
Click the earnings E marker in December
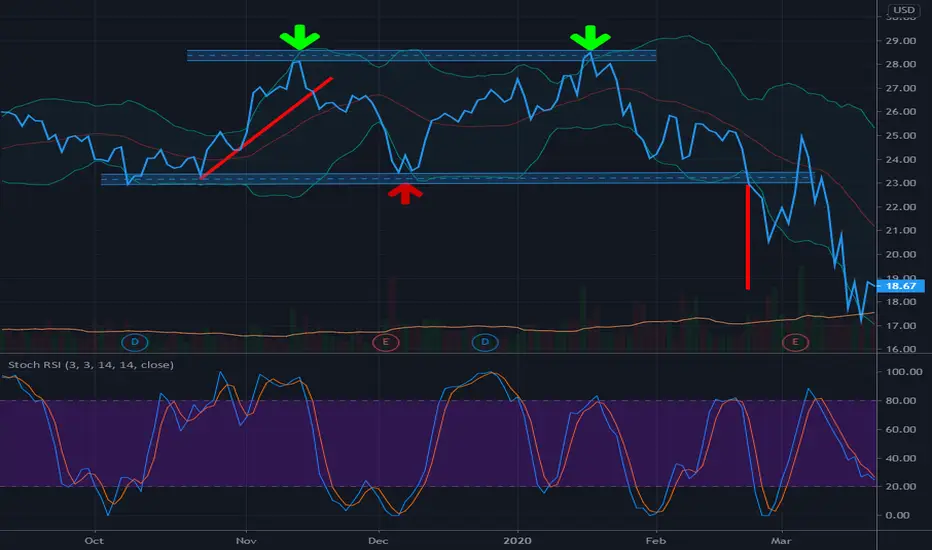(385, 342)
